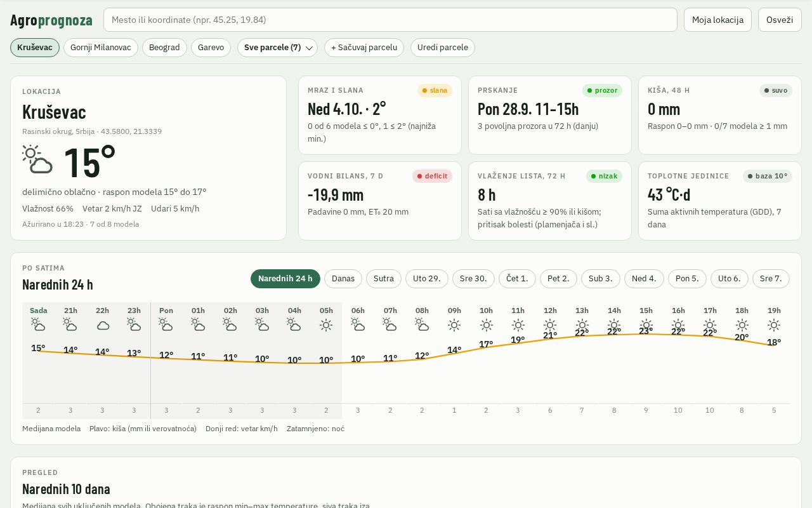Image resolution: width=812 pixels, height=508 pixels.
Task: Click + Sačuvaj parcelu button
Action: click(x=364, y=48)
